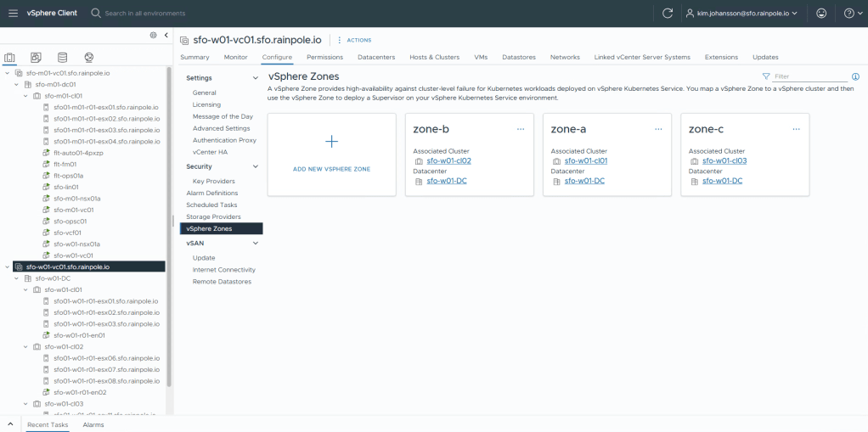This screenshot has height=432, width=868.
Task: Select the Hosts and Clusters inventory icon
Action: point(10,58)
